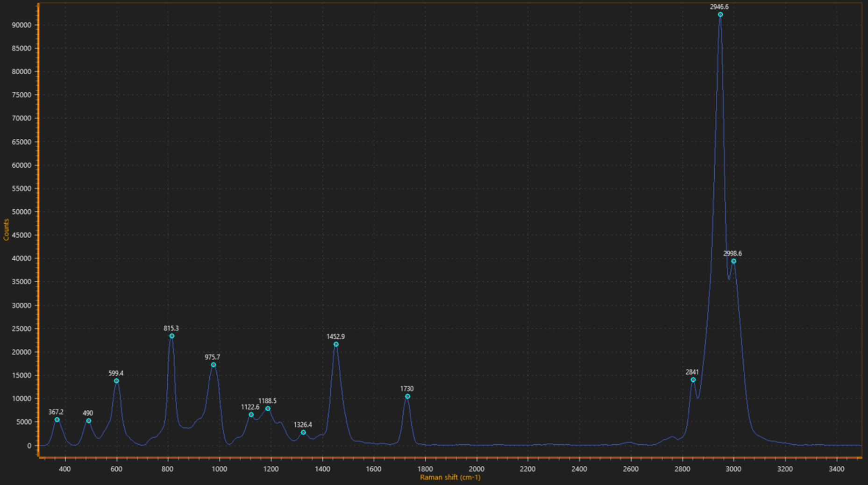Click the 1188.5 peak marker
This screenshot has height=485, width=868.
[268, 408]
